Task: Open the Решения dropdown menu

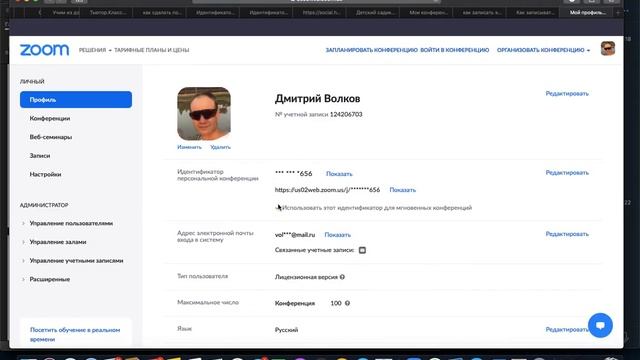Action: point(95,50)
